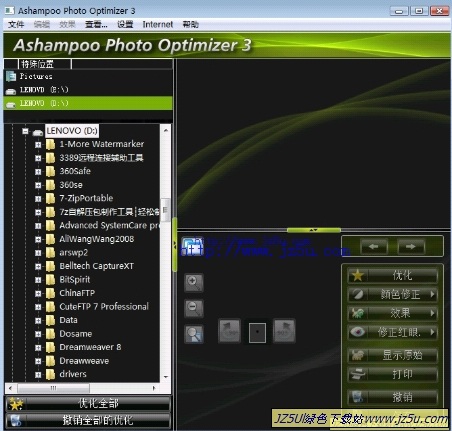Click the star icon on optimize all button
Screen dimensions: 452x431
click(x=16, y=404)
